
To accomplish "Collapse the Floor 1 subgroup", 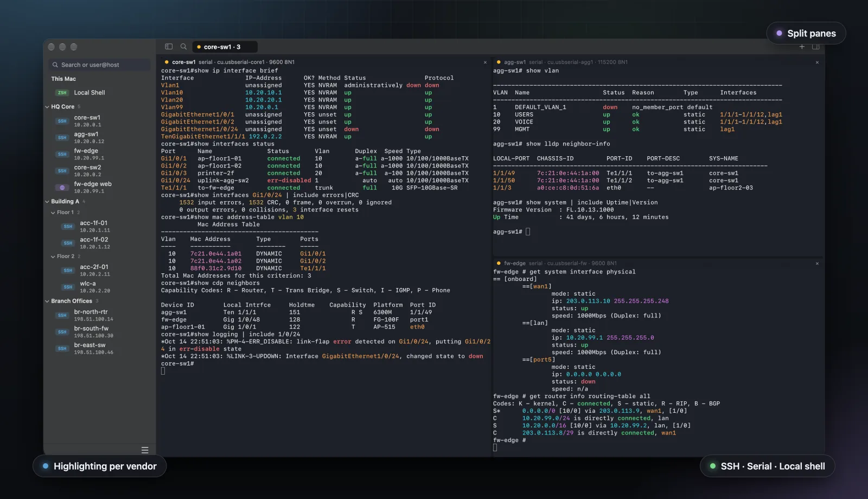I will point(53,213).
